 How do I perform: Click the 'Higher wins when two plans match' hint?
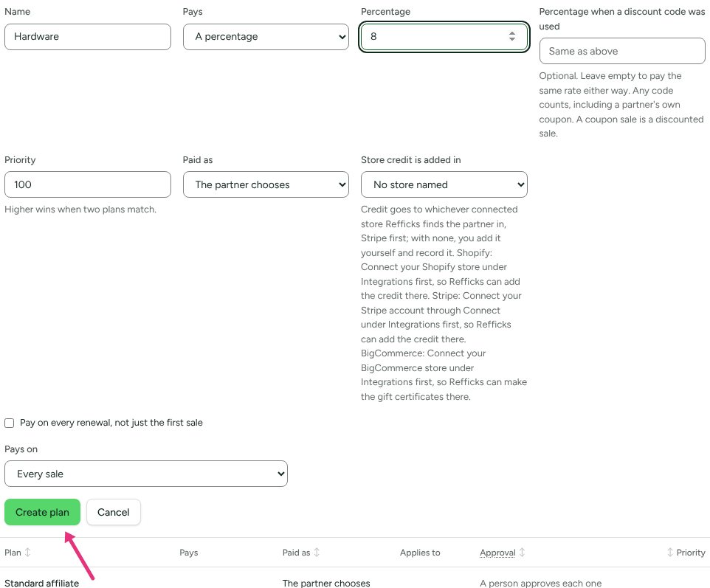pos(80,209)
